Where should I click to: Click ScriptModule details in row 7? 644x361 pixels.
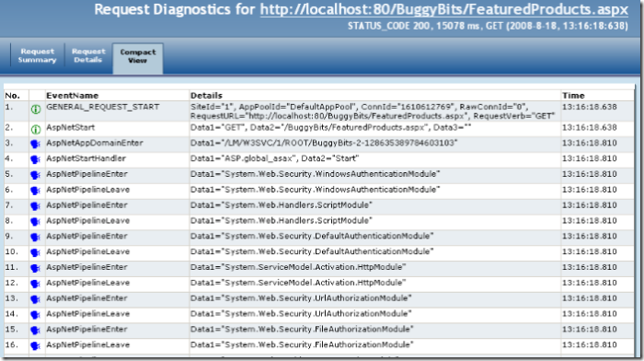click(282, 204)
